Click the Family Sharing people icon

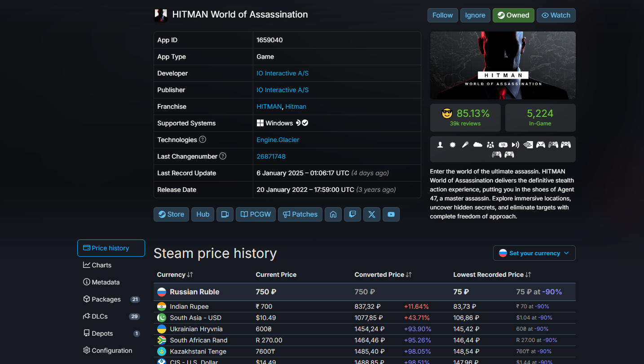tap(490, 144)
